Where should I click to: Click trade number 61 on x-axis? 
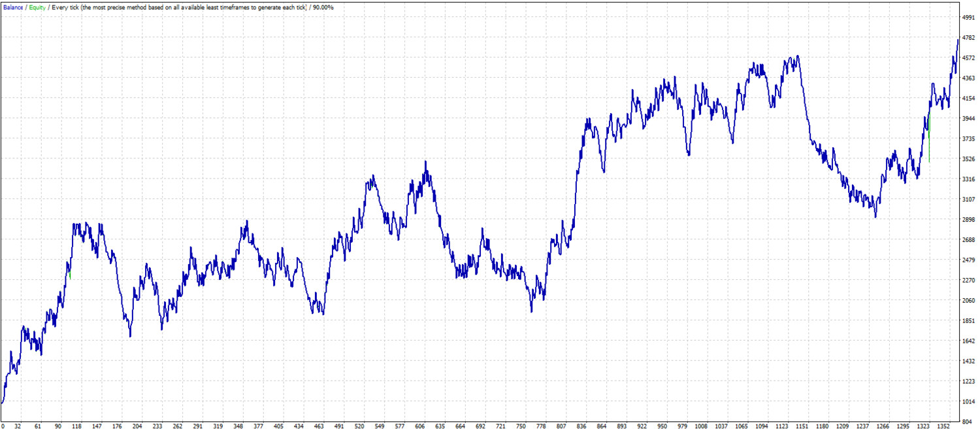coord(38,425)
